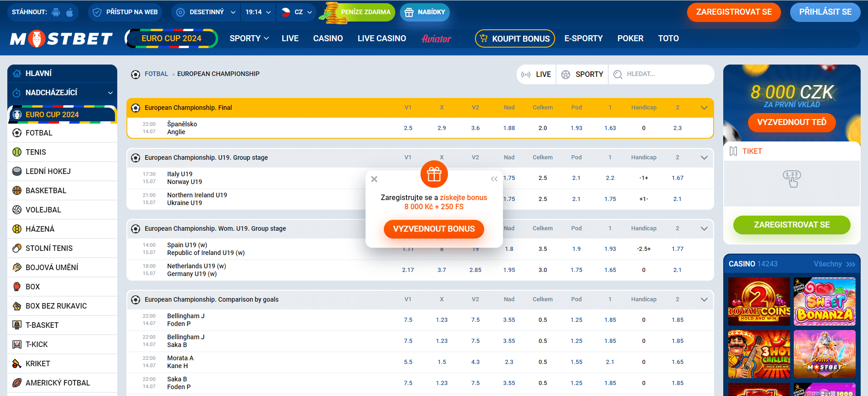The width and height of the screenshot is (868, 396).
Task: Click the Mostbet logo
Action: 61,39
